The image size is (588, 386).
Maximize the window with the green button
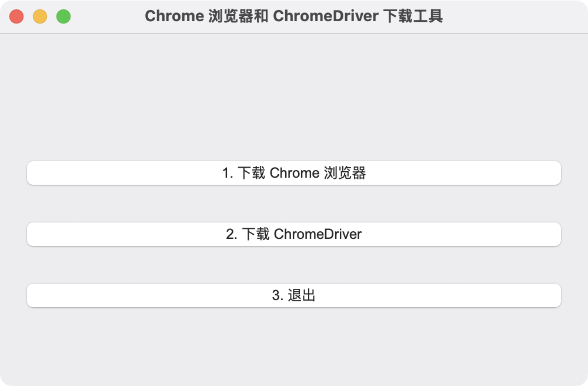pyautogui.click(x=64, y=16)
